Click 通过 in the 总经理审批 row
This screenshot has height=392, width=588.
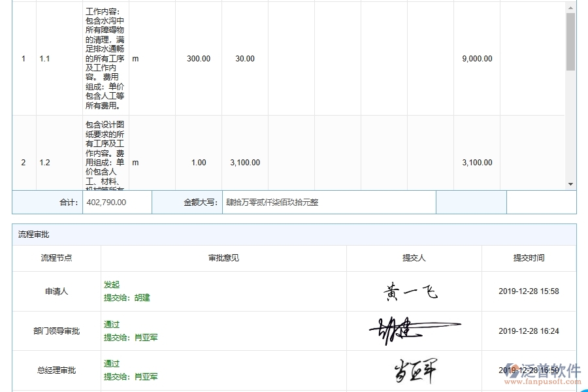110,363
